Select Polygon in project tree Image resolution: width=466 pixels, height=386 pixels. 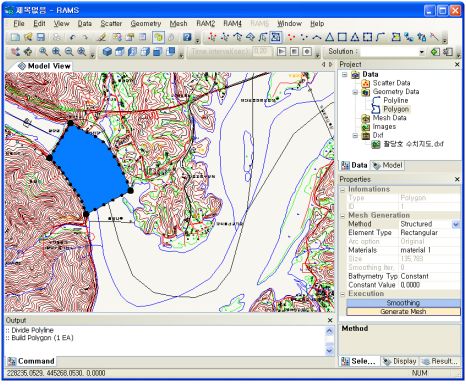point(396,109)
